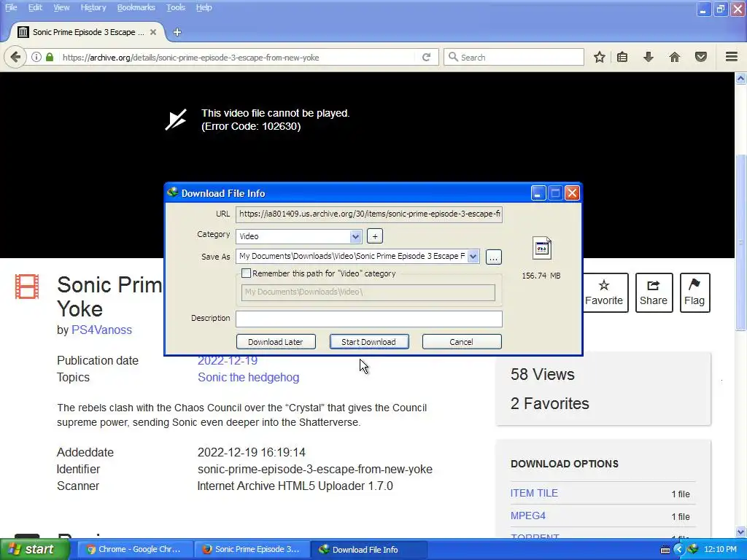Click in the browser Search box
The image size is (747, 560).
coord(514,57)
